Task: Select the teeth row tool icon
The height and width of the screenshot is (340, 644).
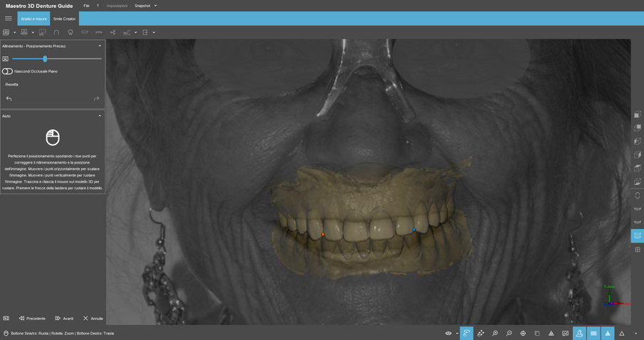Action: (x=99, y=32)
